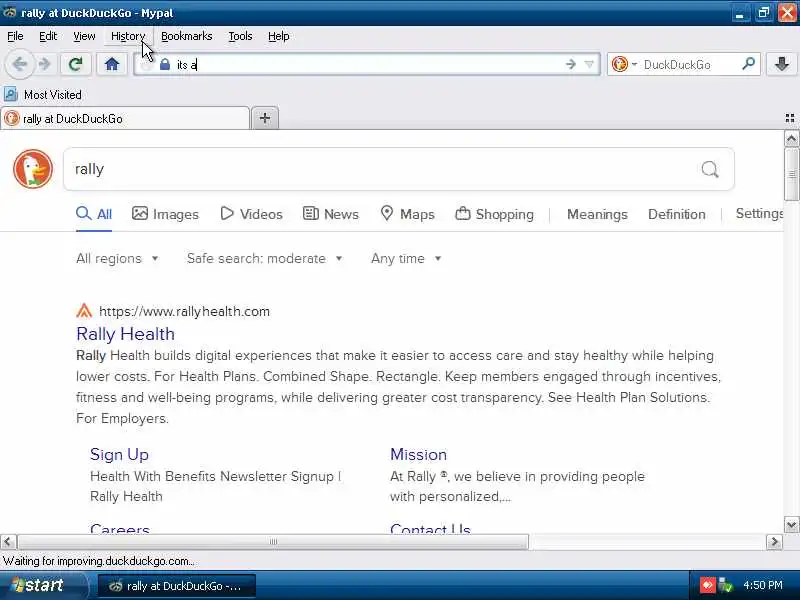Viewport: 800px width, 600px height.
Task: Switch to Shopping results
Action: (494, 214)
